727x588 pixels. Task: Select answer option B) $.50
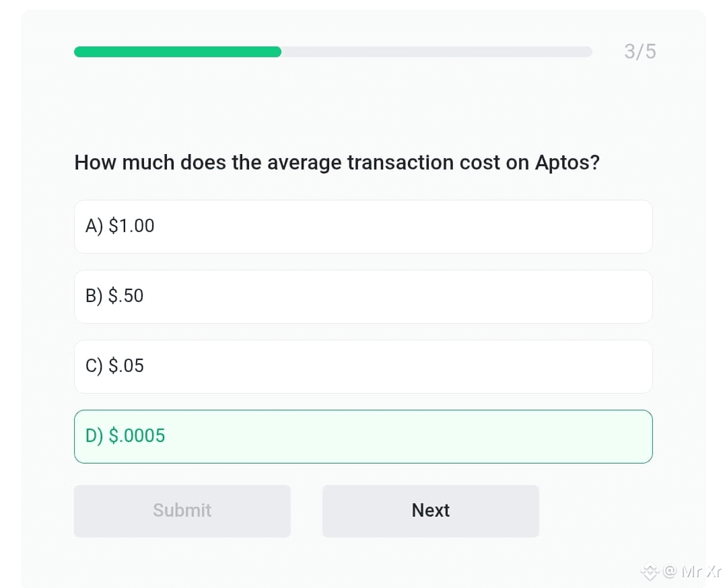363,297
